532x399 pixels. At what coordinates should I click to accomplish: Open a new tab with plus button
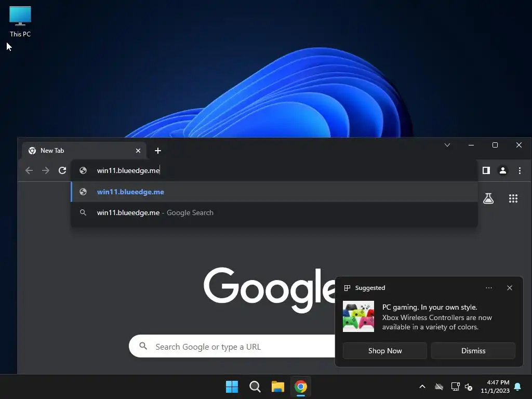158,151
